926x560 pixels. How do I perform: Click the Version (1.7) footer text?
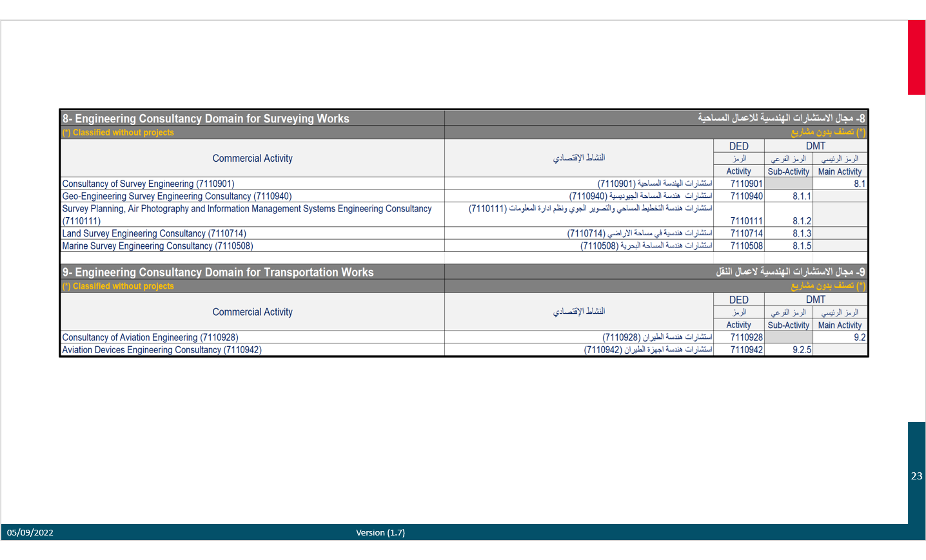380,532
